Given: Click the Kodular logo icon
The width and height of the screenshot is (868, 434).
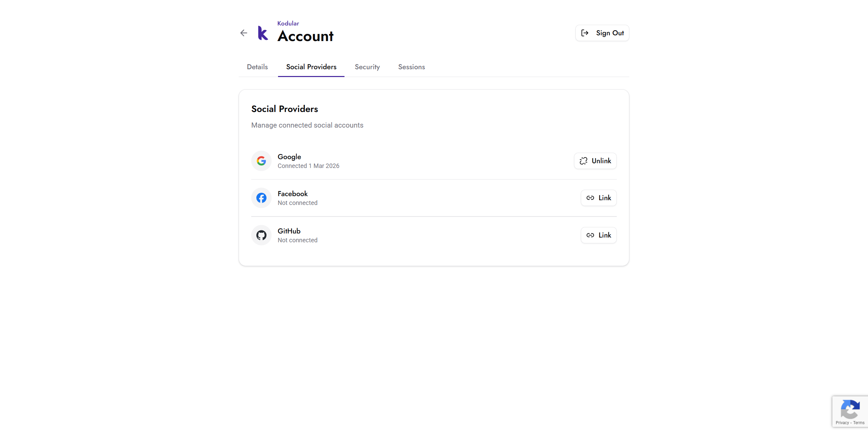Looking at the screenshot, I should pos(263,33).
